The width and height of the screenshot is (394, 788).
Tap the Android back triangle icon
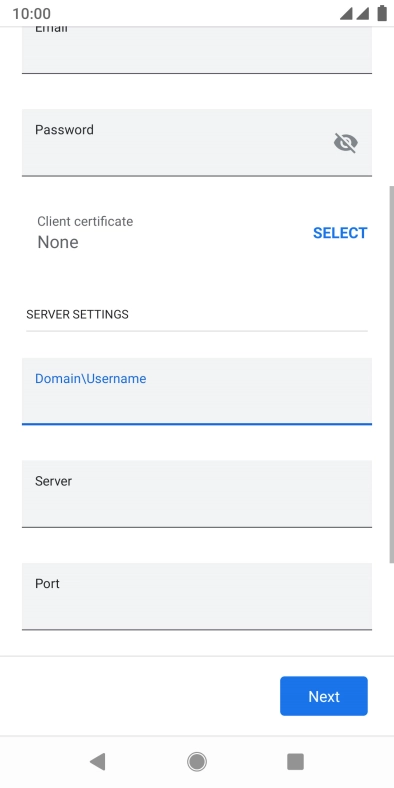[x=97, y=762]
